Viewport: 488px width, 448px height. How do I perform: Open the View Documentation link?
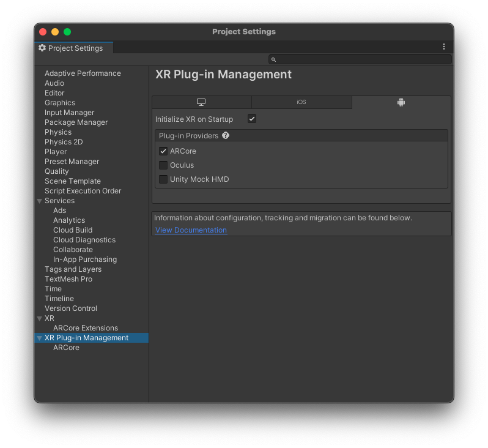tap(191, 230)
